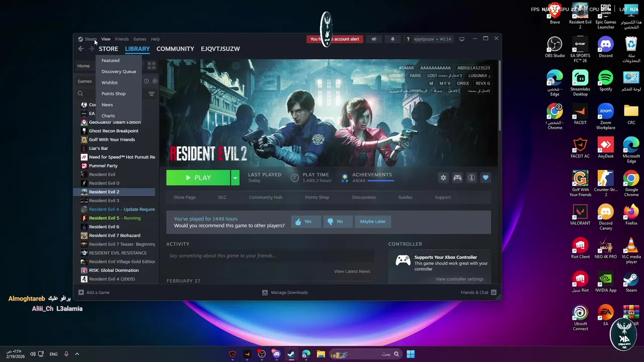Open game settings gear icon
Viewport: 644px width, 362px height.
pos(443,177)
